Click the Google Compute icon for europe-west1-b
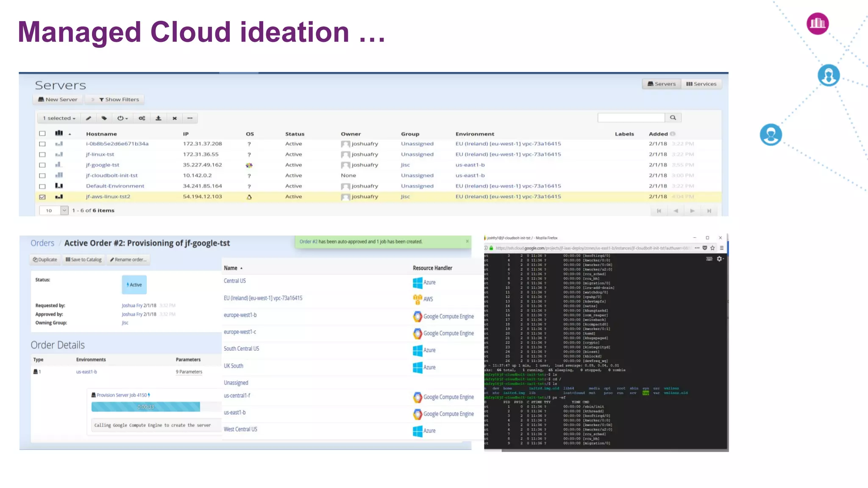 point(417,316)
